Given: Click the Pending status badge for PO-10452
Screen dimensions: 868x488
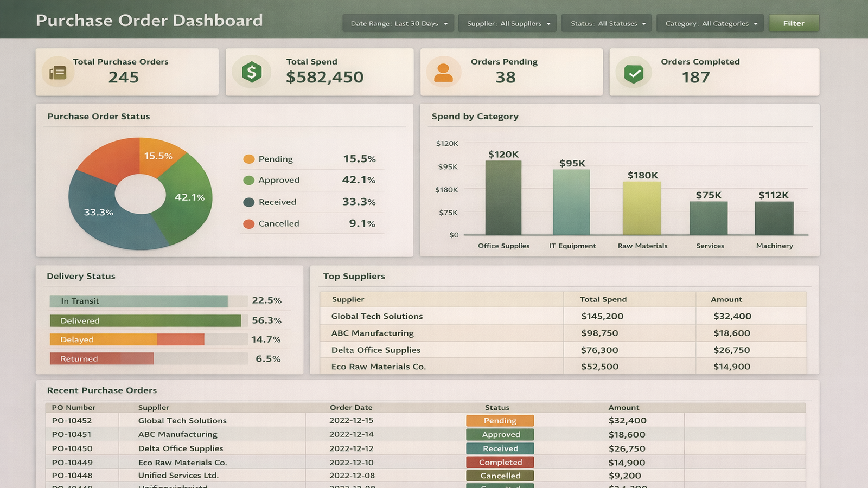Looking at the screenshot, I should click(499, 420).
